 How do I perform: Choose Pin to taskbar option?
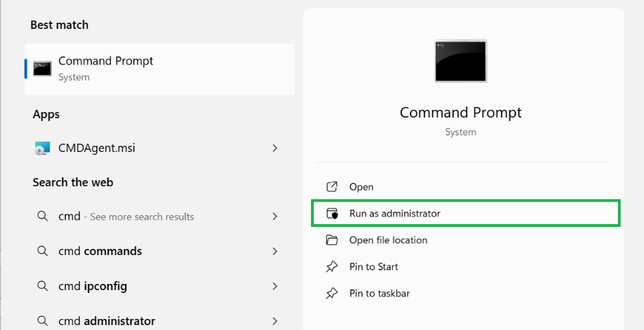click(x=379, y=294)
